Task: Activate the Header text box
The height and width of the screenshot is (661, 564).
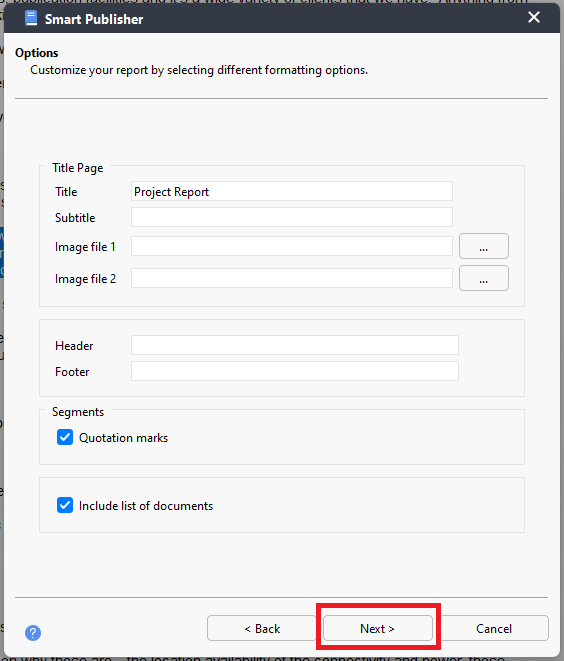Action: (295, 345)
